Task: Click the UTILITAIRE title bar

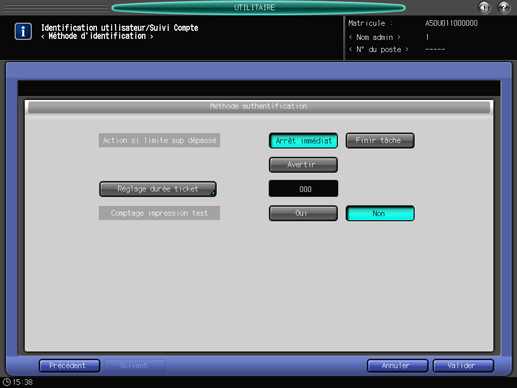Action: [258, 7]
